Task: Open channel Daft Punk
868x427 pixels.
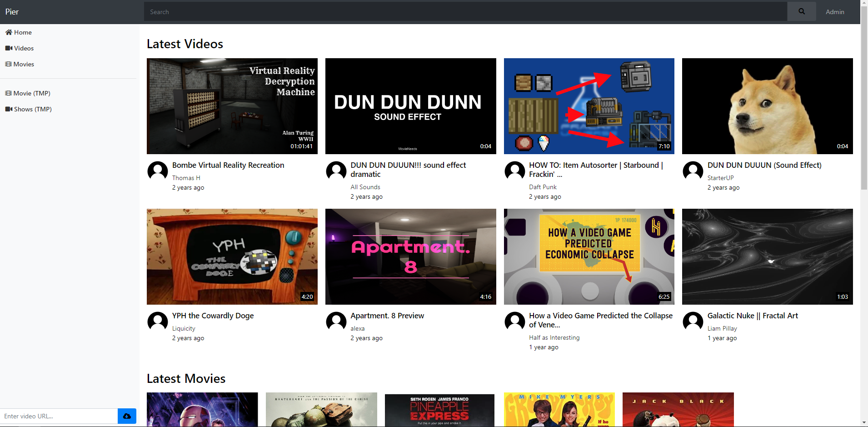Action: pos(543,187)
